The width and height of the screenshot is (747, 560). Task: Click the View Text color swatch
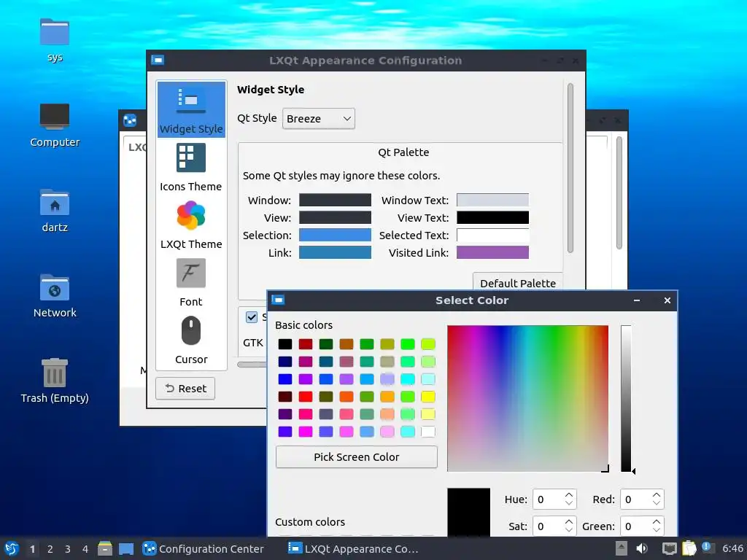pyautogui.click(x=492, y=217)
